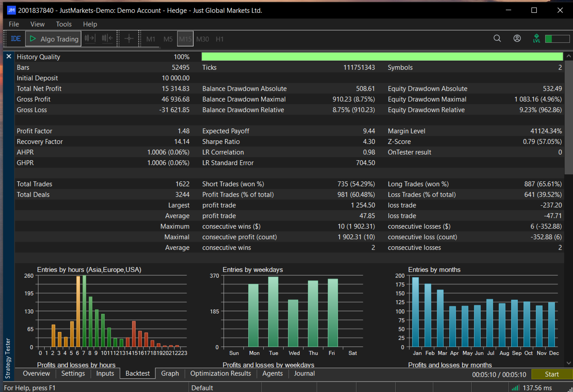
Task: Toggle Algo Trading on or off
Action: click(x=53, y=39)
